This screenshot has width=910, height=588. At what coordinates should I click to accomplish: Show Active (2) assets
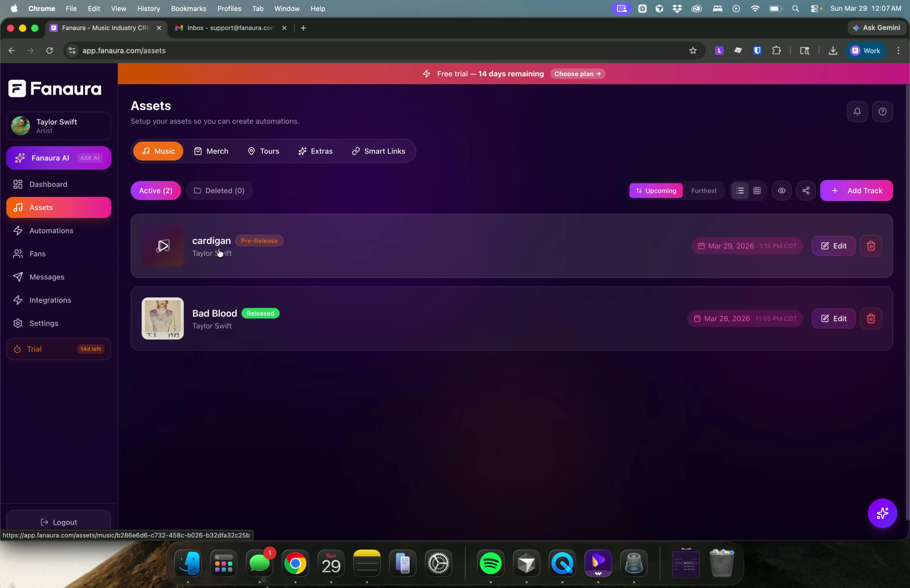coord(155,191)
